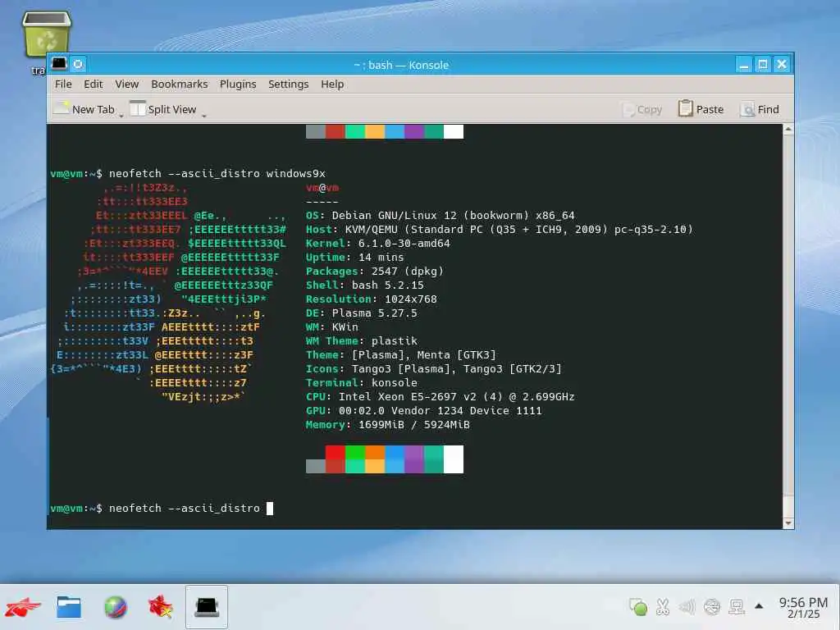
Task: Click the terminal scrollbar up arrow
Action: point(788,129)
